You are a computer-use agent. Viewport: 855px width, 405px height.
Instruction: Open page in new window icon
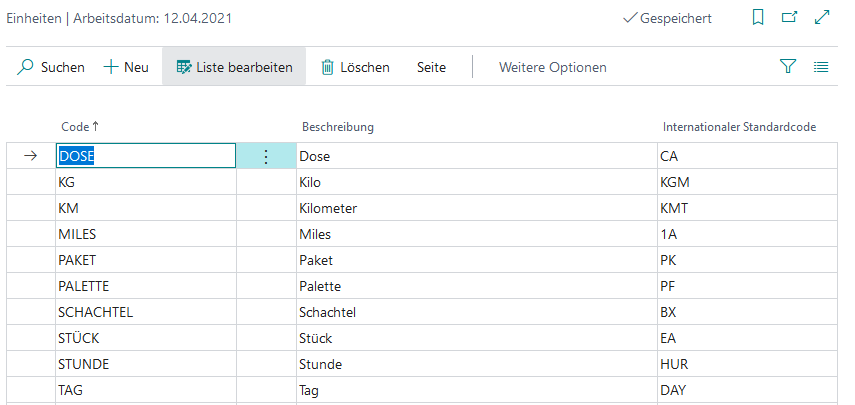click(x=789, y=17)
